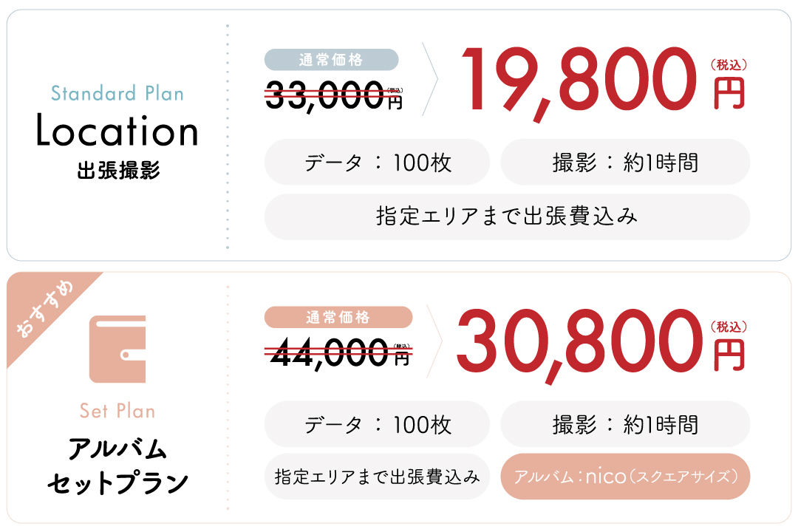Click Set Plan's 指定エリアまで出張費込み pill

tap(377, 477)
